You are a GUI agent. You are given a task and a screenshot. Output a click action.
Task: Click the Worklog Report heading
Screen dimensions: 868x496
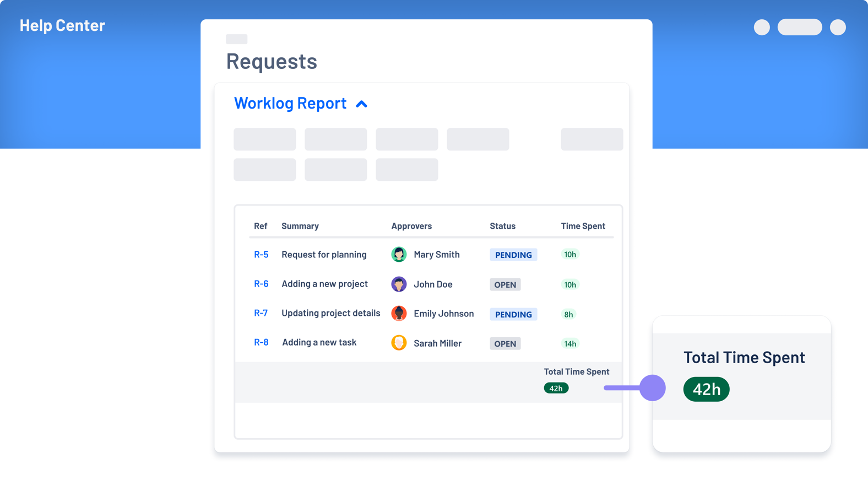pyautogui.click(x=290, y=103)
